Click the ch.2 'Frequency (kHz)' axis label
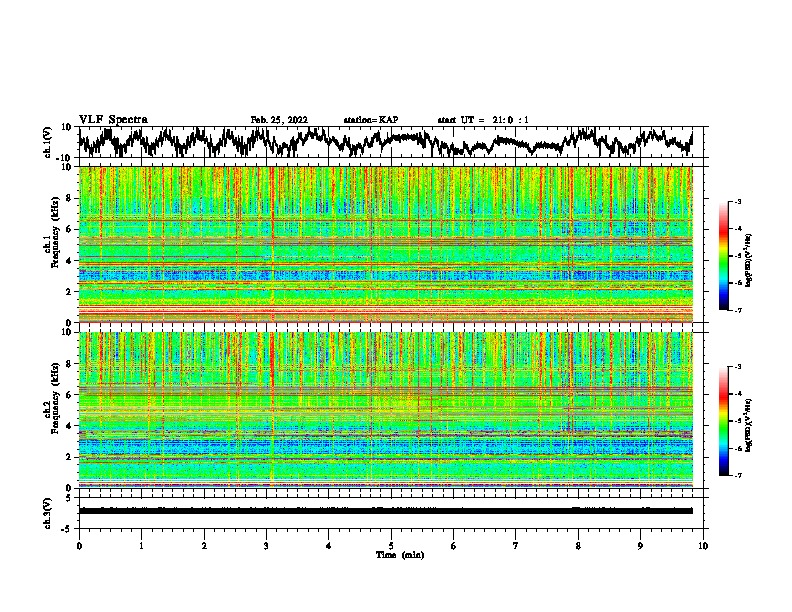 [55, 398]
